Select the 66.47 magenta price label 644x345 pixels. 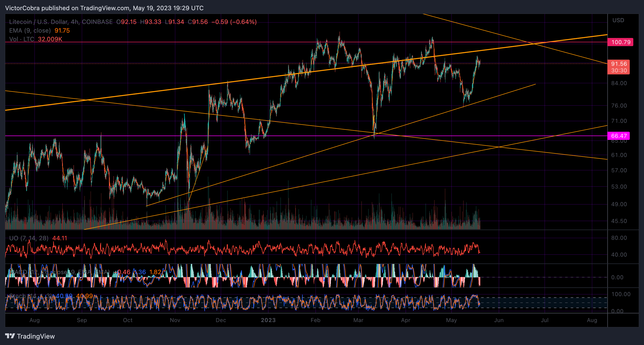[619, 136]
